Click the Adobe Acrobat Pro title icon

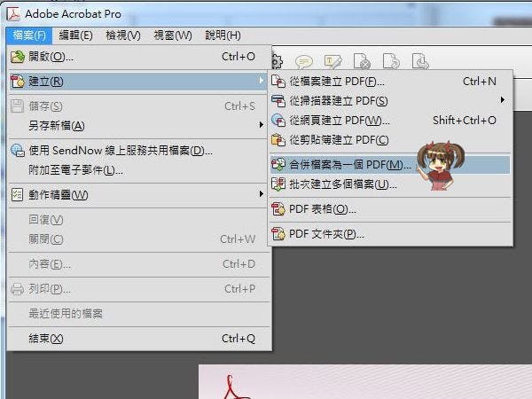[x=13, y=13]
